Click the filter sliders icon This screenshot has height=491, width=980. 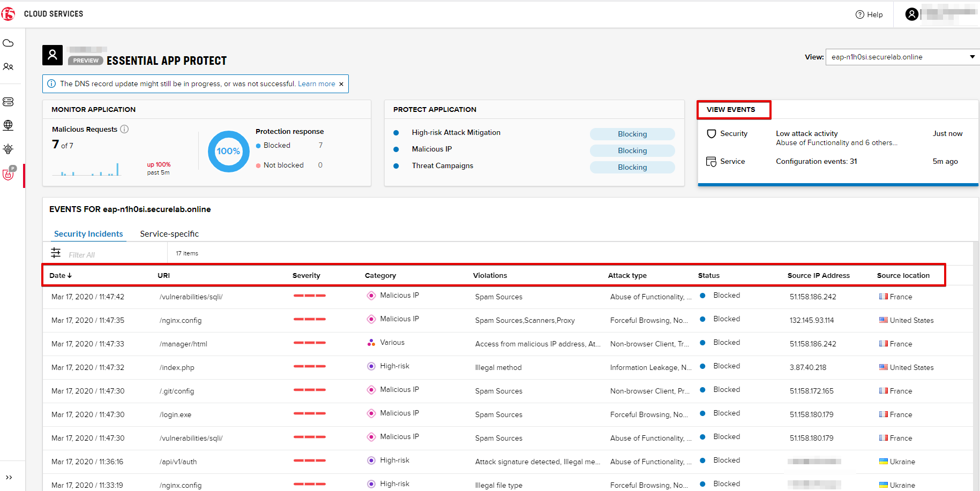pyautogui.click(x=56, y=252)
